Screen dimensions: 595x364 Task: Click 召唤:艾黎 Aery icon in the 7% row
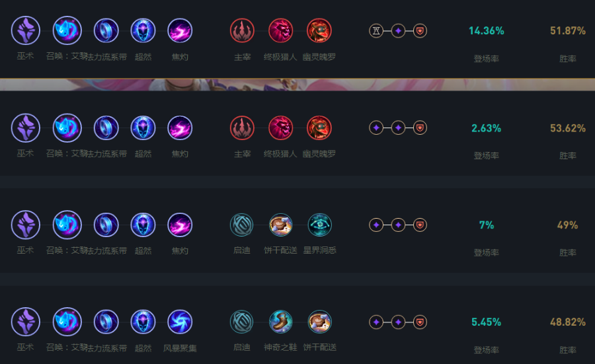click(x=67, y=225)
